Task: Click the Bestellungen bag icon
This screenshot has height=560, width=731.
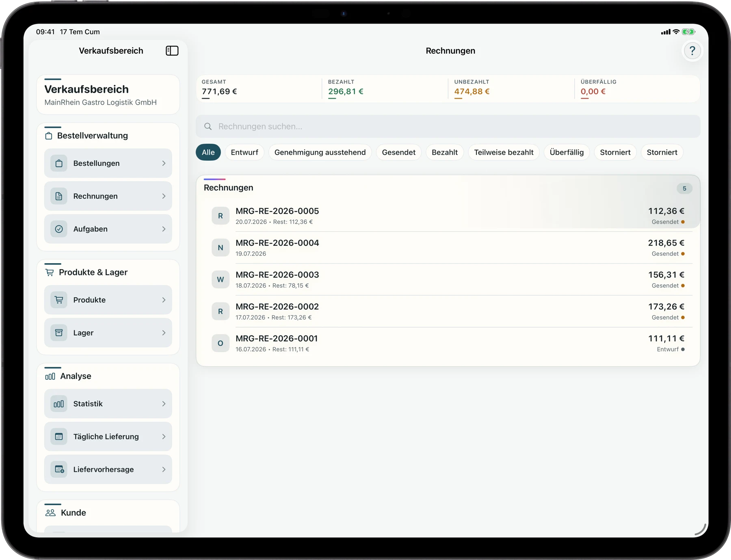Action: pos(59,163)
